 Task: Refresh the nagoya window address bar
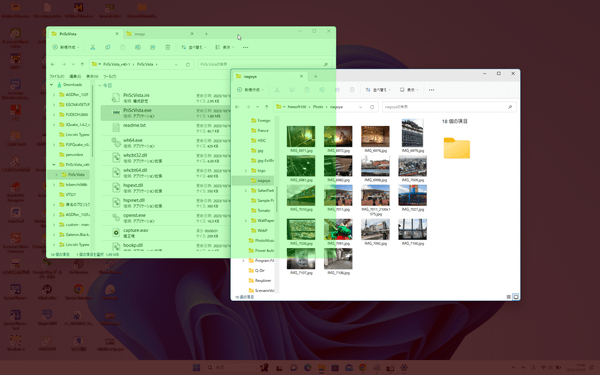[x=372, y=107]
